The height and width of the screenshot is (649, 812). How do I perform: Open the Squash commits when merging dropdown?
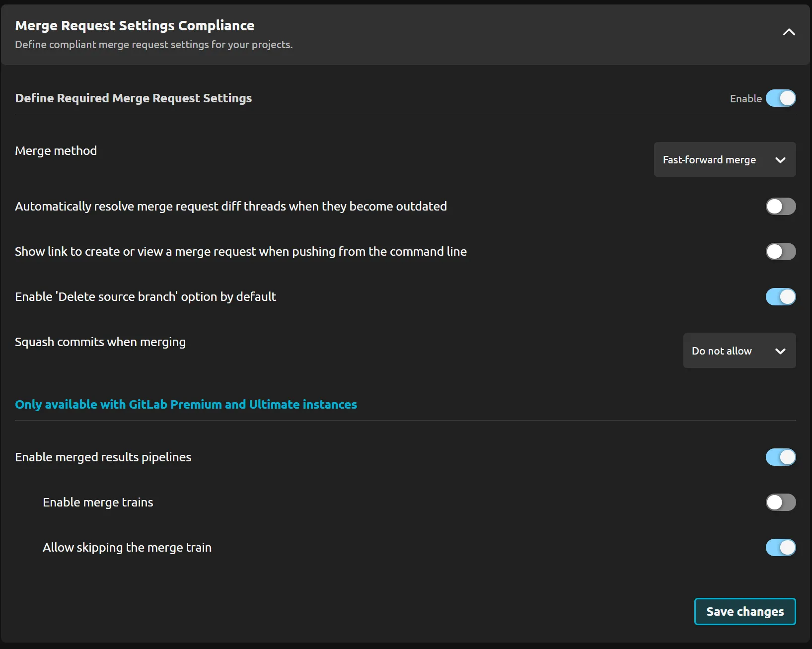tap(739, 351)
